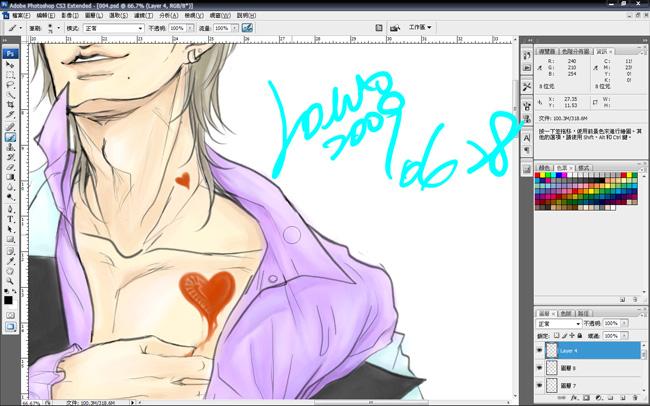The width and height of the screenshot is (650, 406).
Task: Select the Rectangular Marquee tool
Action: 10,75
